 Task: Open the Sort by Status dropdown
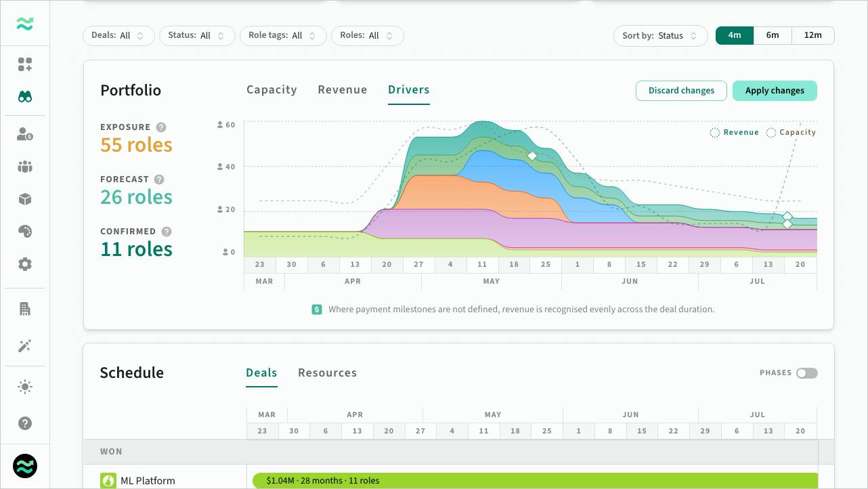click(x=660, y=36)
